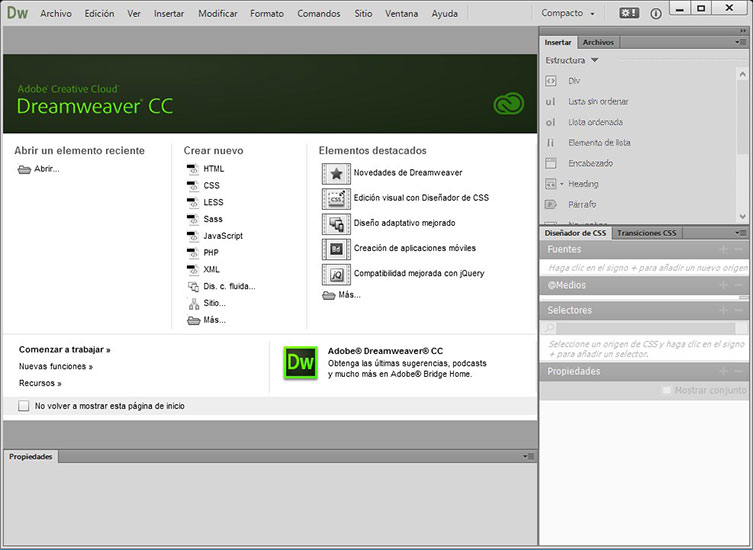Click the Abrir folder icon

[x=24, y=169]
